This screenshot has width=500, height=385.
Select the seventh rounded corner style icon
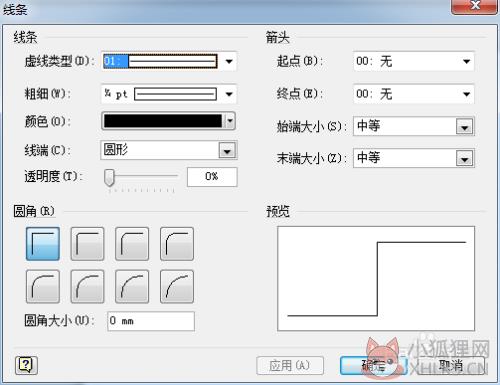(x=132, y=287)
